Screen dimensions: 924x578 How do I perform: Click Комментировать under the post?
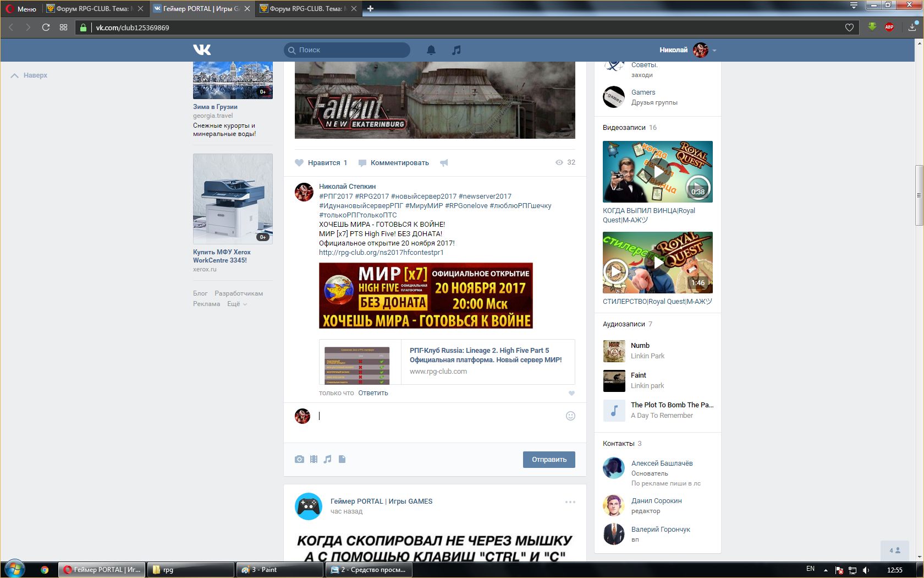(394, 162)
